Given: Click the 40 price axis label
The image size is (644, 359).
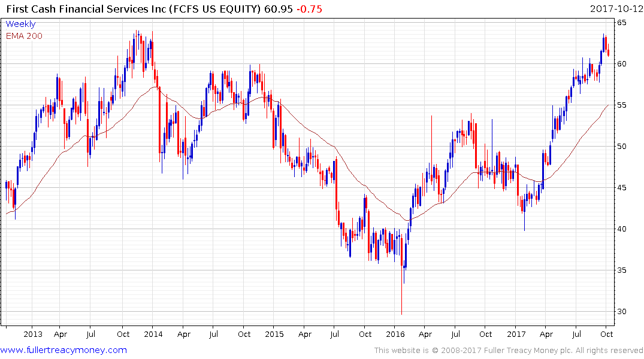Looking at the screenshot, I should click(622, 229).
